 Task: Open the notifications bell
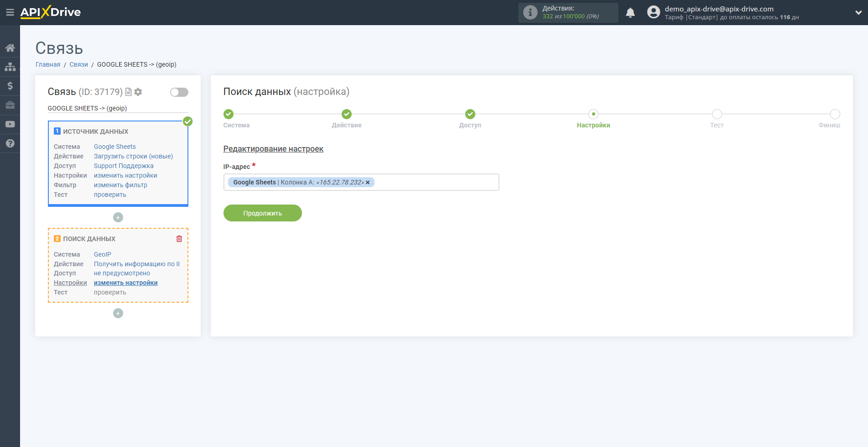tap(630, 13)
